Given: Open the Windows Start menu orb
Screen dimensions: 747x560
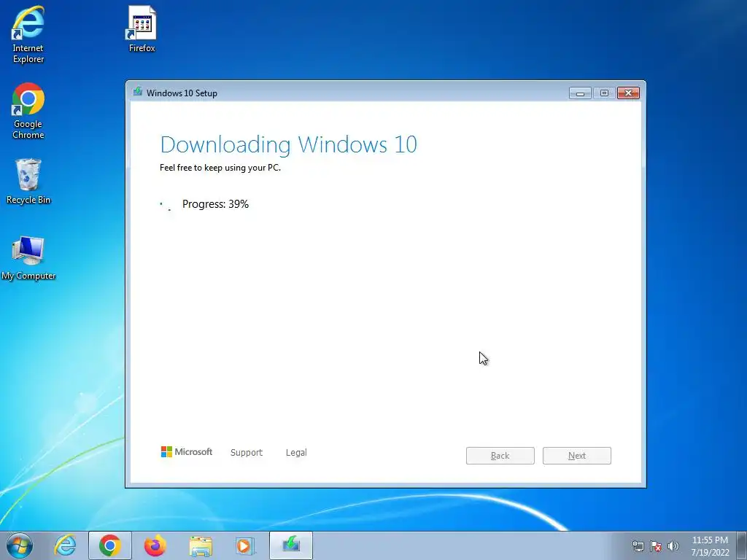Looking at the screenshot, I should click(20, 545).
